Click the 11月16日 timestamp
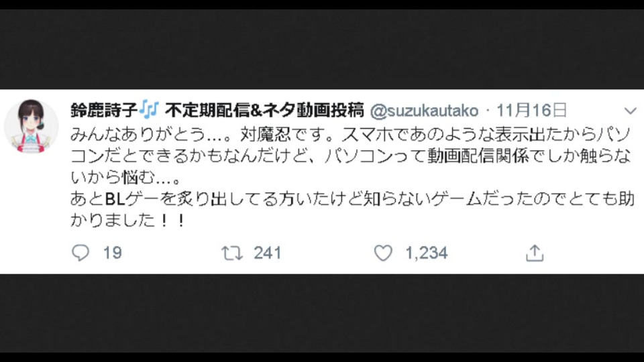Viewport: 644px width, 362px height. pyautogui.click(x=531, y=111)
